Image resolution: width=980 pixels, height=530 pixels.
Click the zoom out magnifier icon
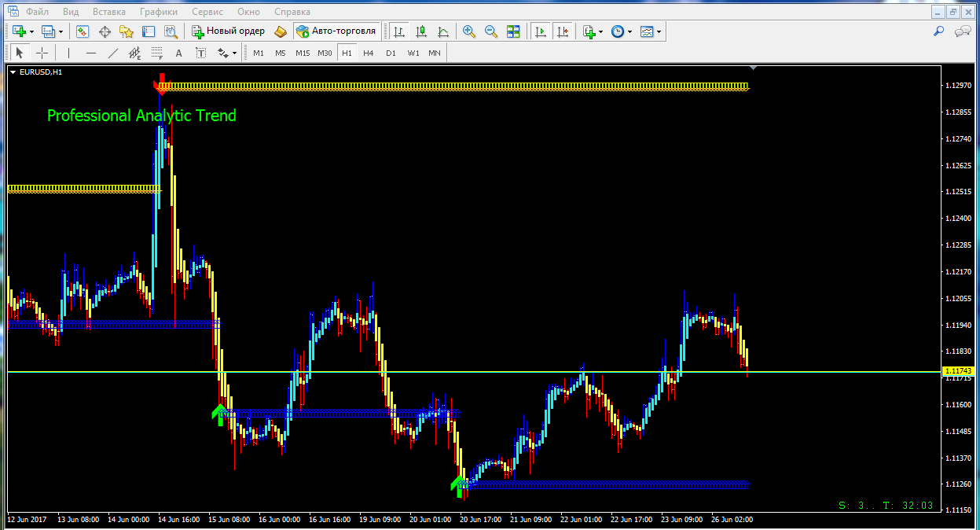coord(491,31)
